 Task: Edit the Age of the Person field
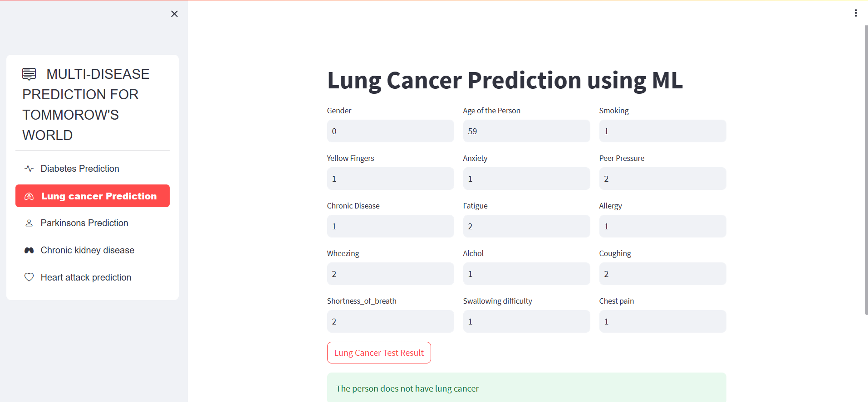point(526,131)
